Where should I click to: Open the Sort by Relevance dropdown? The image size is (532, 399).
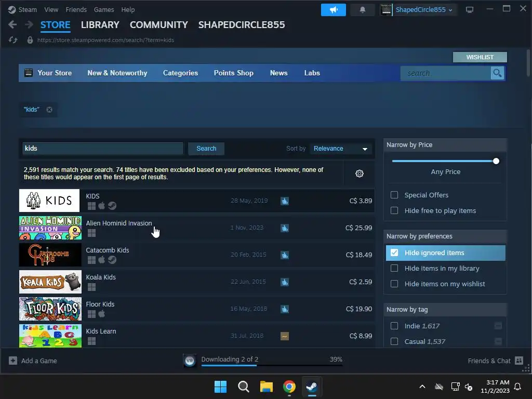[341, 149]
